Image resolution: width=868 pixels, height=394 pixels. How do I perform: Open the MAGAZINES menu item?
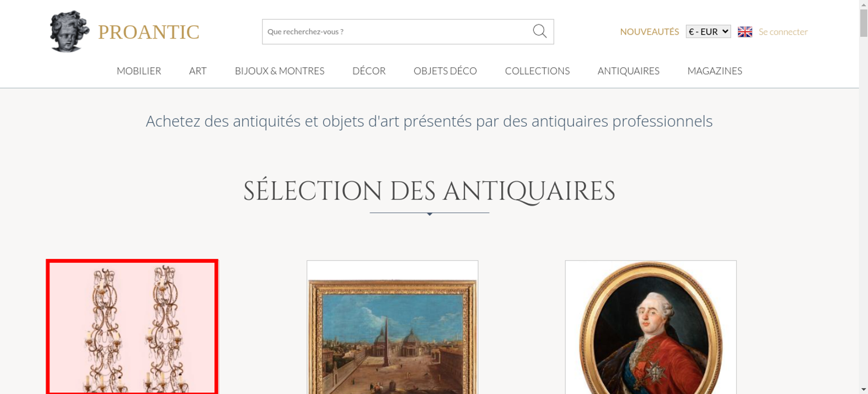(715, 71)
